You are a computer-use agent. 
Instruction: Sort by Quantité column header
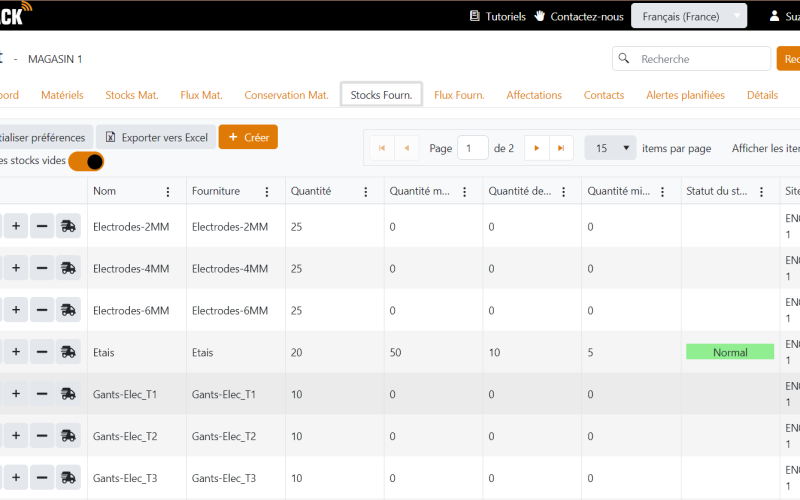pos(311,191)
